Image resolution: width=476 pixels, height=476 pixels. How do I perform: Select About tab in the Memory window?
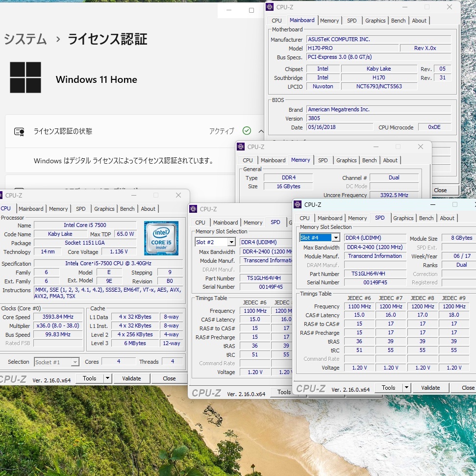click(390, 160)
